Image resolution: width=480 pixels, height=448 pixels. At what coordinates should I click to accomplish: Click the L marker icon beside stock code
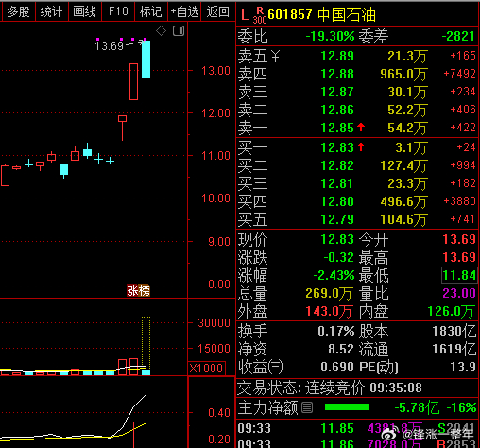point(245,15)
